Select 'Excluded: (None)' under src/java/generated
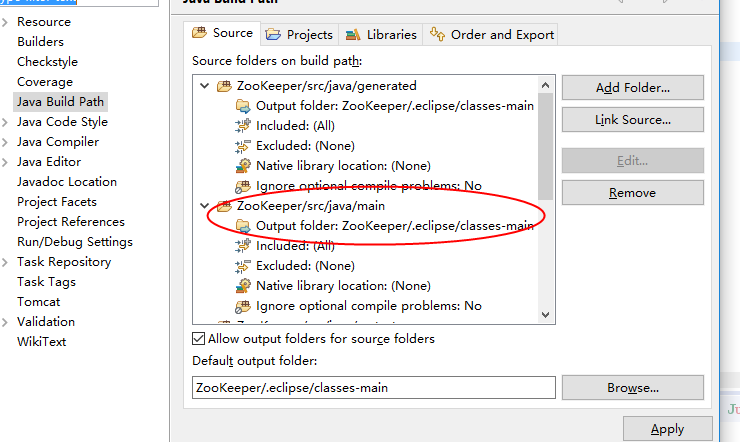 (305, 146)
